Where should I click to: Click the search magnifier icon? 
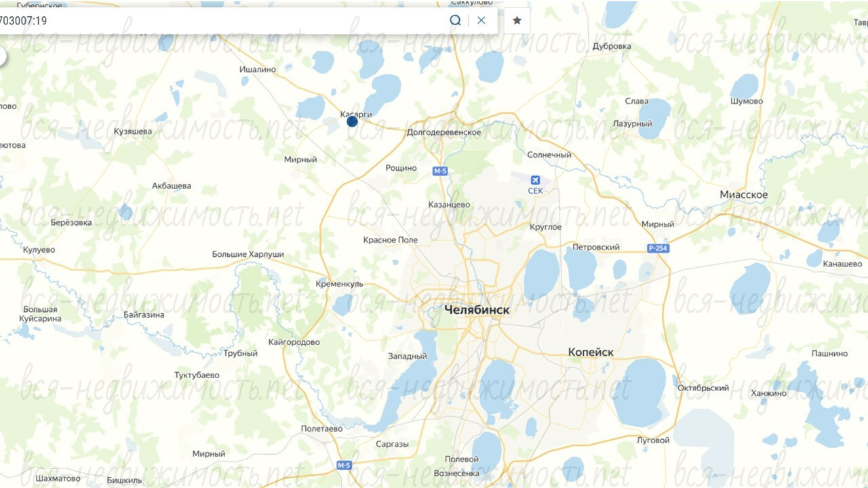pos(455,20)
